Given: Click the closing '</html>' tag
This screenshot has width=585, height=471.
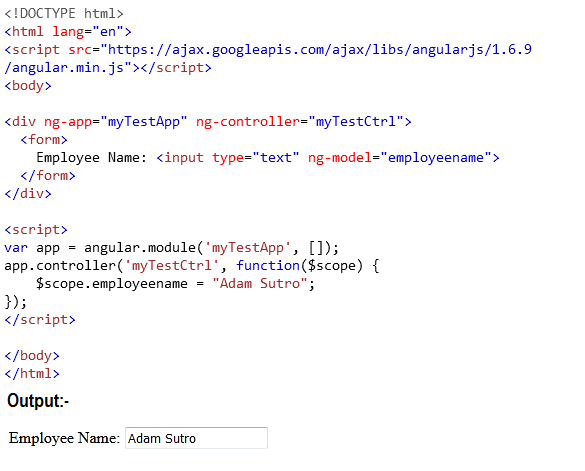Looking at the screenshot, I should (32, 374).
